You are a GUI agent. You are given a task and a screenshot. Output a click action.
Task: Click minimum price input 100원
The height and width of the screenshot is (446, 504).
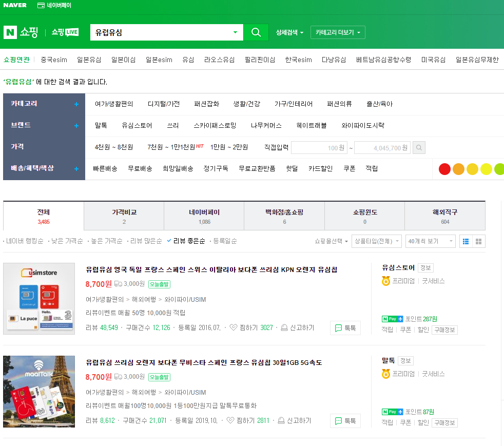tap(319, 148)
